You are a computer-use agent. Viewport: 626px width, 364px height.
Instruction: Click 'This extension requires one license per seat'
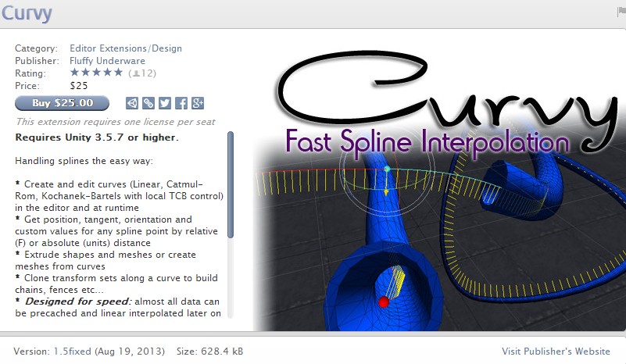tap(116, 122)
